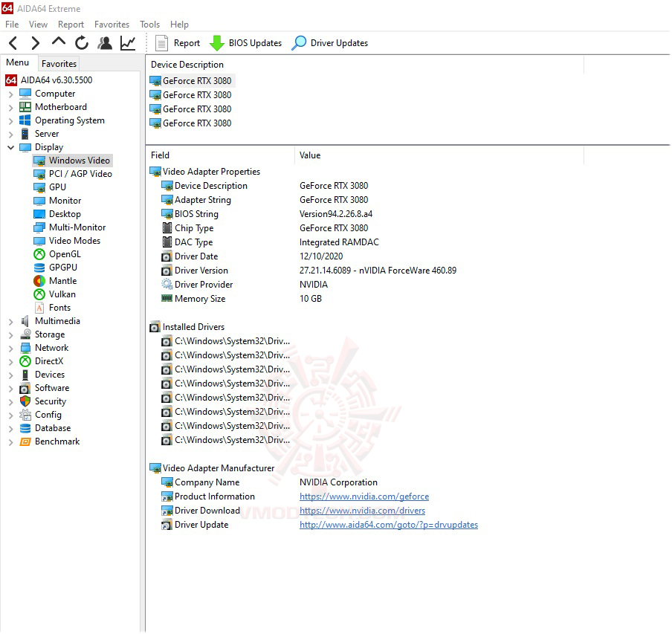Open the nvidia.com/geforce product link
This screenshot has height=634, width=672.
click(364, 496)
